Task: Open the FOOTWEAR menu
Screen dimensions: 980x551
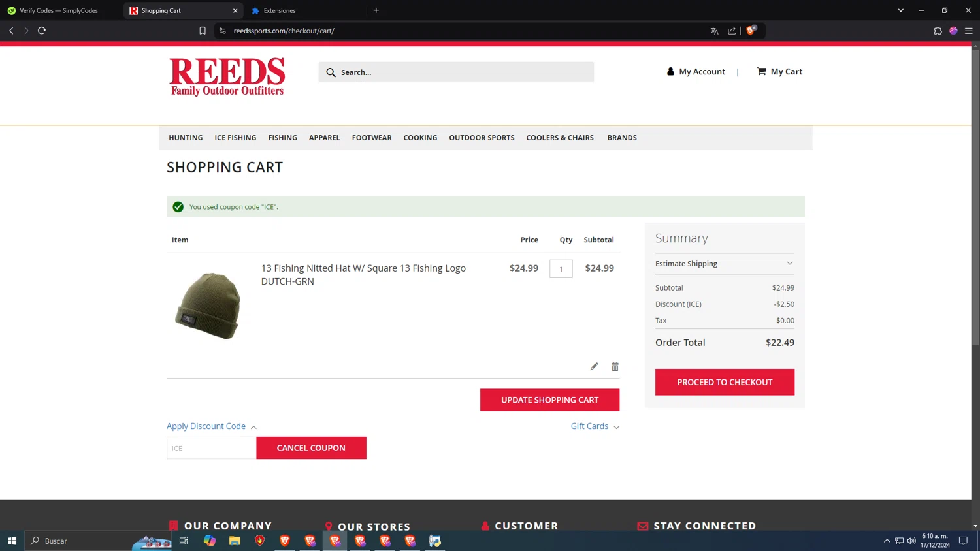Action: tap(372, 138)
